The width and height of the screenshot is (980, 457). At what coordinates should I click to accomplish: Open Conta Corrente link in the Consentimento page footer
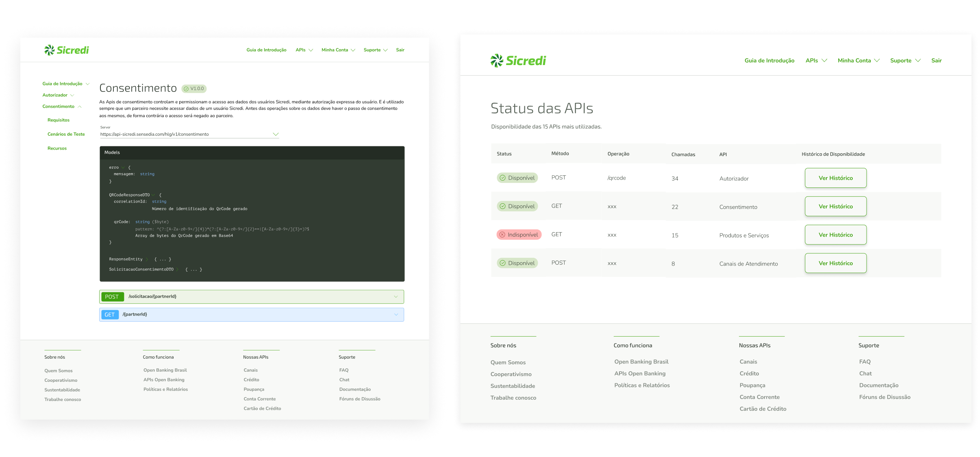click(x=260, y=399)
